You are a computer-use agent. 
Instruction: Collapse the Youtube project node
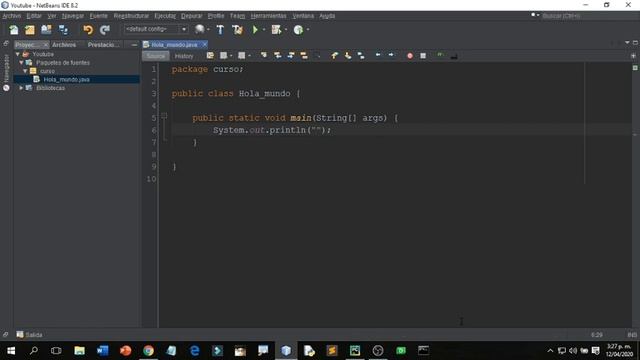(18, 54)
